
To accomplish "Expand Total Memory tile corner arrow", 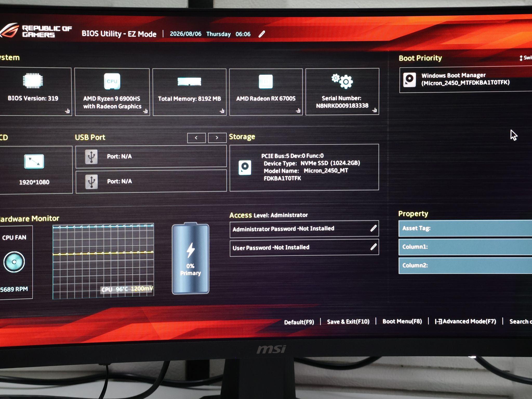I will click(222, 111).
